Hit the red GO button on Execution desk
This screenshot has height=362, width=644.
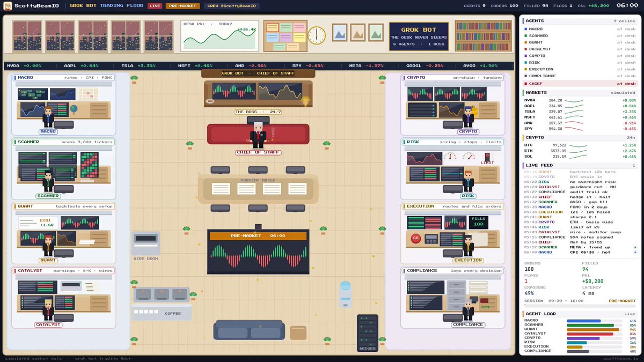pyautogui.click(x=415, y=238)
